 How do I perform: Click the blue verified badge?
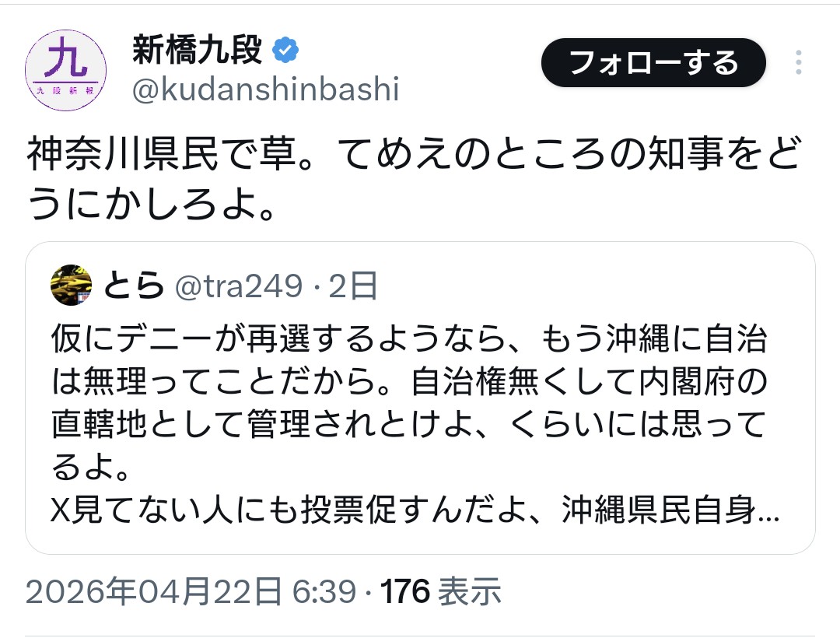(x=286, y=51)
